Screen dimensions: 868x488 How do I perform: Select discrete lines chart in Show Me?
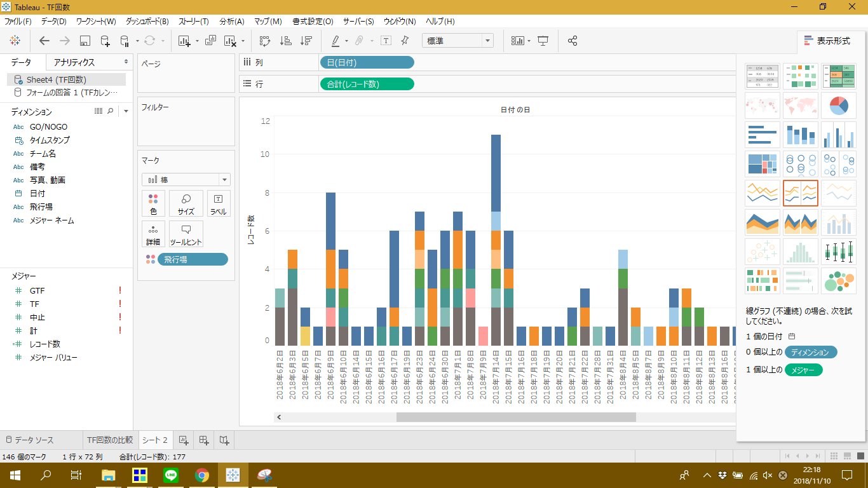tap(800, 193)
